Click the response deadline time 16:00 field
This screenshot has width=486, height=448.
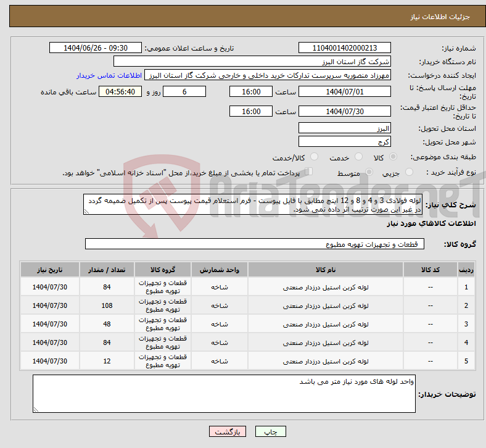click(x=251, y=92)
